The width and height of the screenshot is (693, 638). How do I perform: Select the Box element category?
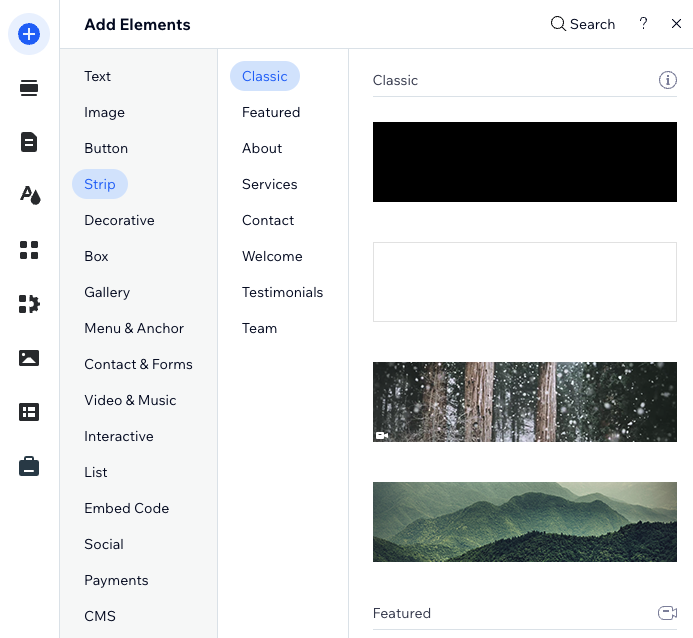pyautogui.click(x=96, y=256)
